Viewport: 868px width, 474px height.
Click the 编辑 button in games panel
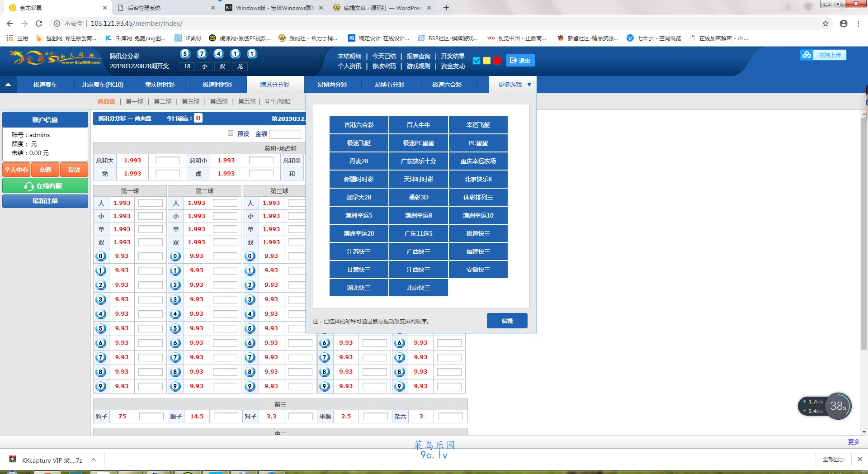pos(507,321)
